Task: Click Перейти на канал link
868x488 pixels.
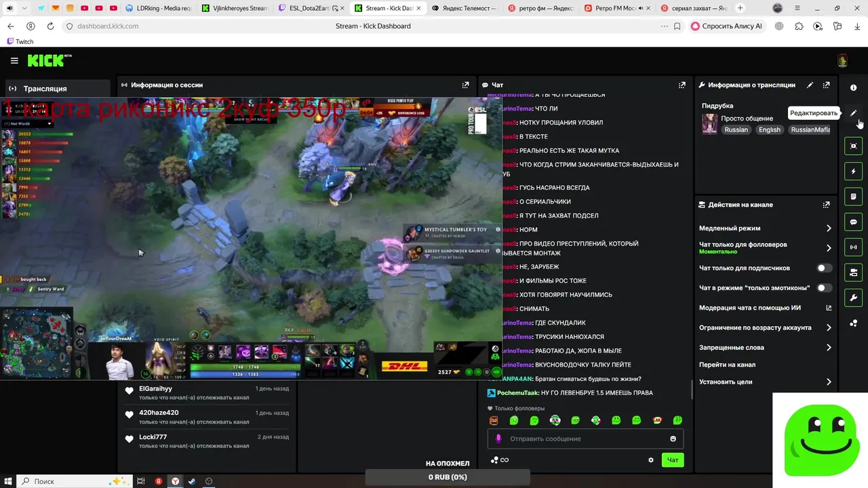Action: pos(727,365)
